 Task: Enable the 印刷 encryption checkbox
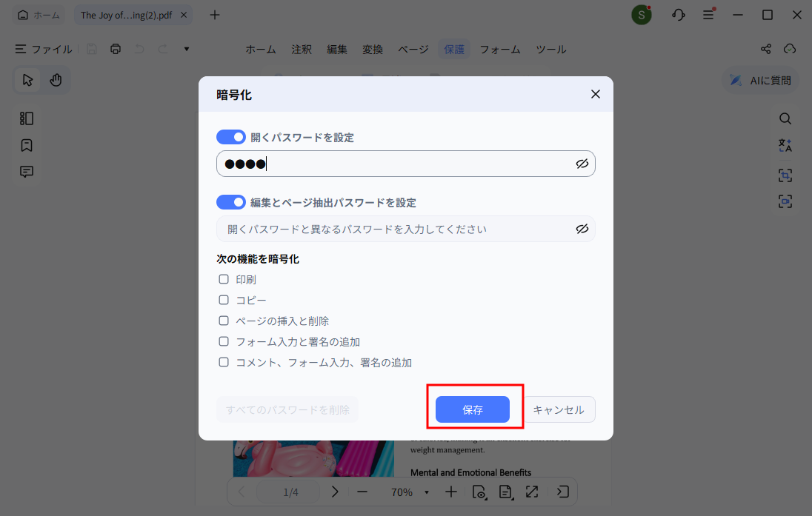coord(224,279)
